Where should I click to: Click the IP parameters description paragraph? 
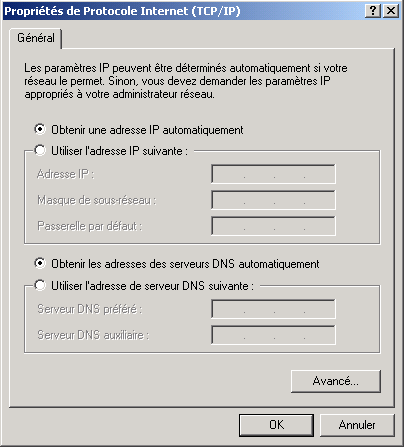pyautogui.click(x=186, y=81)
